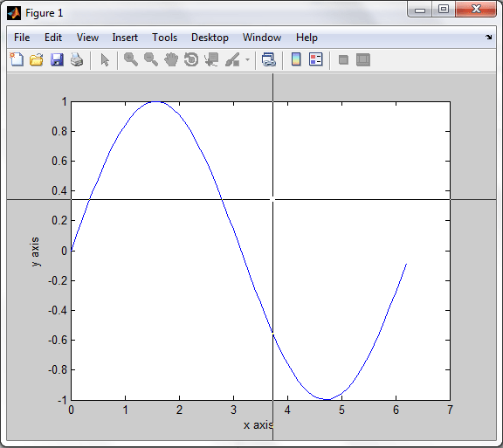Screen dimensions: 503x448
Task: Hide plot tools with the toolbar icon
Action: pyautogui.click(x=343, y=60)
